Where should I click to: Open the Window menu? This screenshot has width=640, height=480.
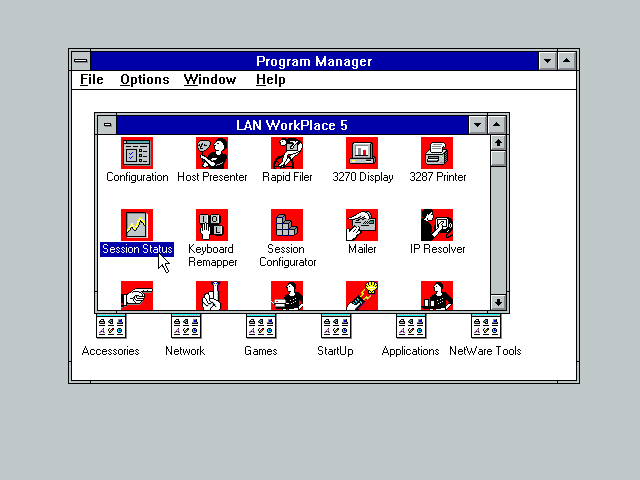click(210, 80)
